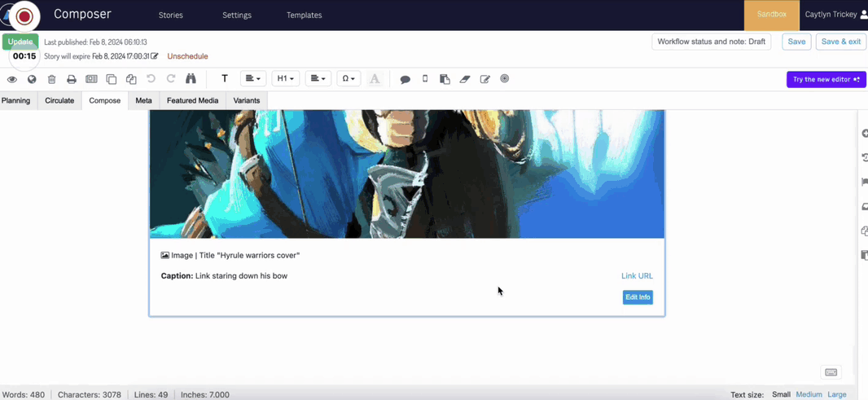The width and height of the screenshot is (868, 400).
Task: Click the copy squares icon beside newspaper icon
Action: (112, 79)
